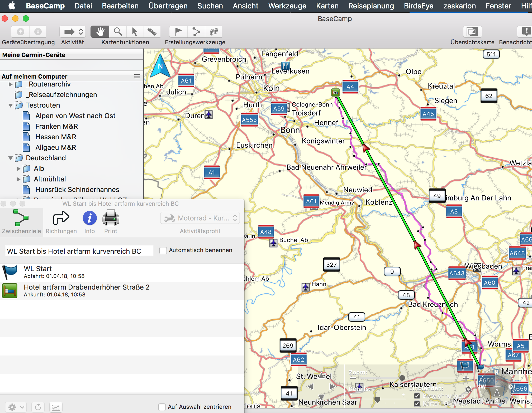
Task: Open map overlay gear settings
Action: click(468, 389)
